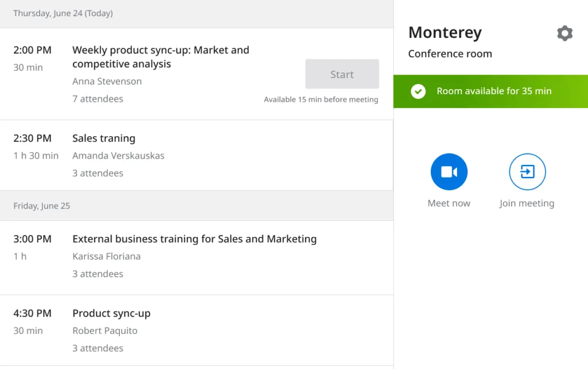Click the 2:30 PM time slot
Image resolution: width=588 pixels, height=369 pixels.
(32, 138)
